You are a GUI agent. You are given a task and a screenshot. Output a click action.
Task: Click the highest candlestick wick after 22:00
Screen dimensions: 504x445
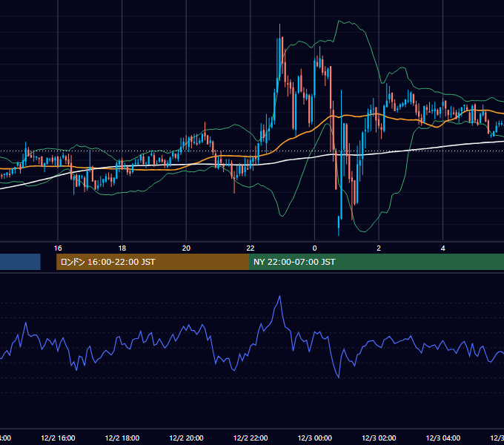[x=279, y=31]
